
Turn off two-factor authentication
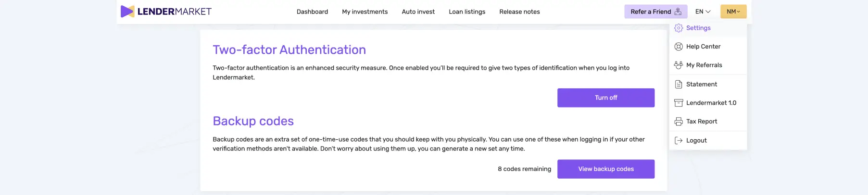(x=605, y=97)
